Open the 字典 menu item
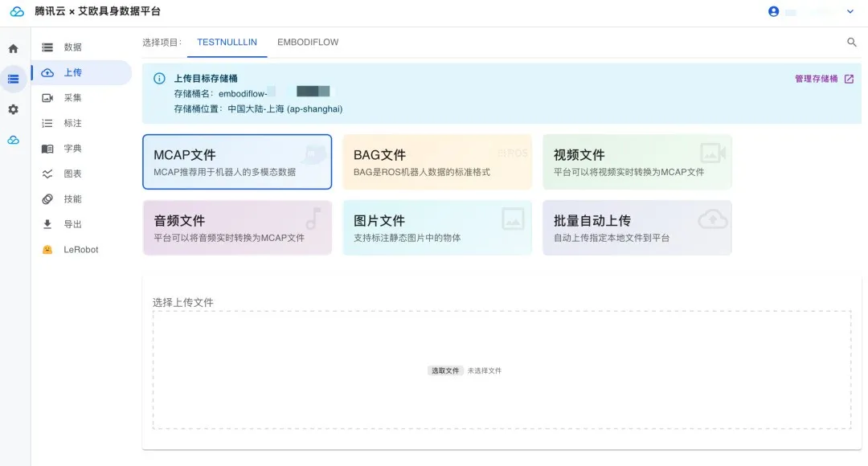 click(x=81, y=149)
